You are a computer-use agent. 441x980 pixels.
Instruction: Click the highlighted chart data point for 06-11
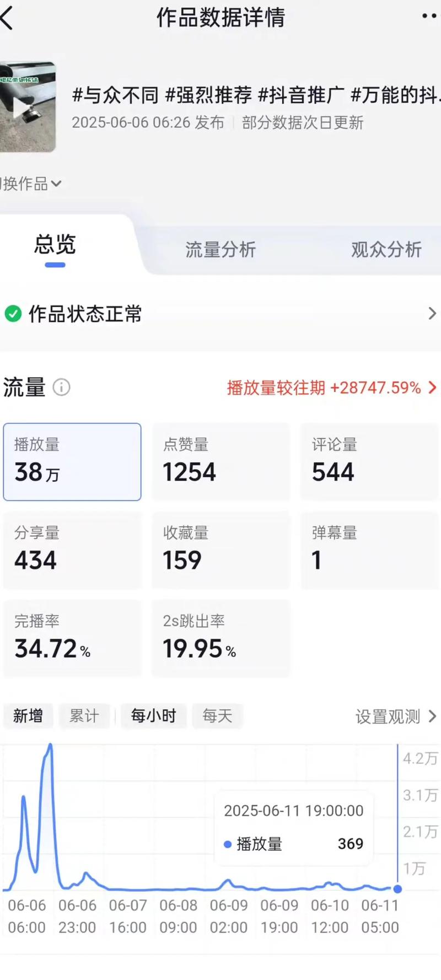coord(397,889)
